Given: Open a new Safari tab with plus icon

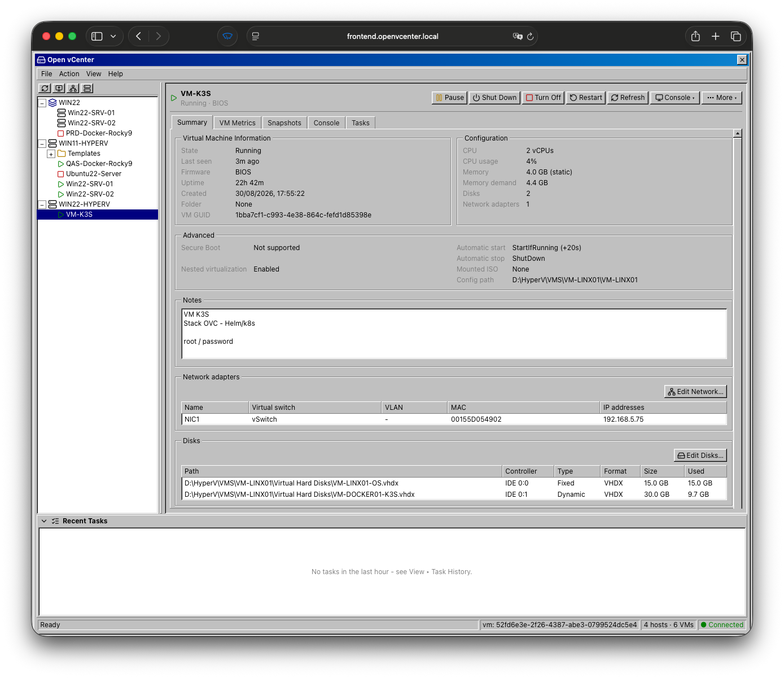Looking at the screenshot, I should [x=715, y=36].
